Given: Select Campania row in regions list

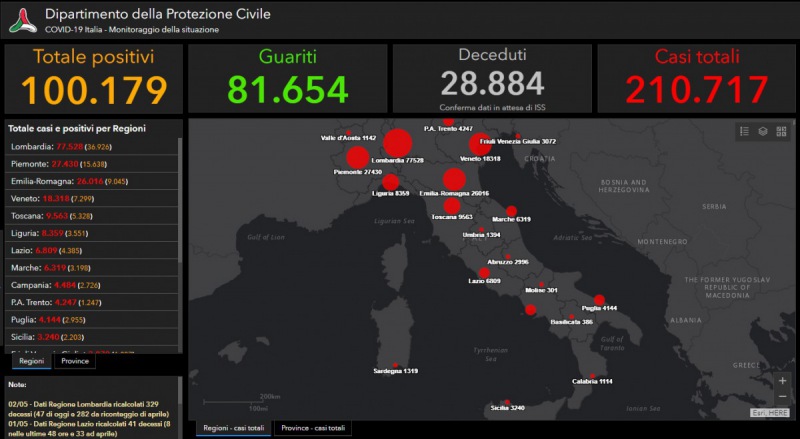Looking at the screenshot, I should (92, 285).
